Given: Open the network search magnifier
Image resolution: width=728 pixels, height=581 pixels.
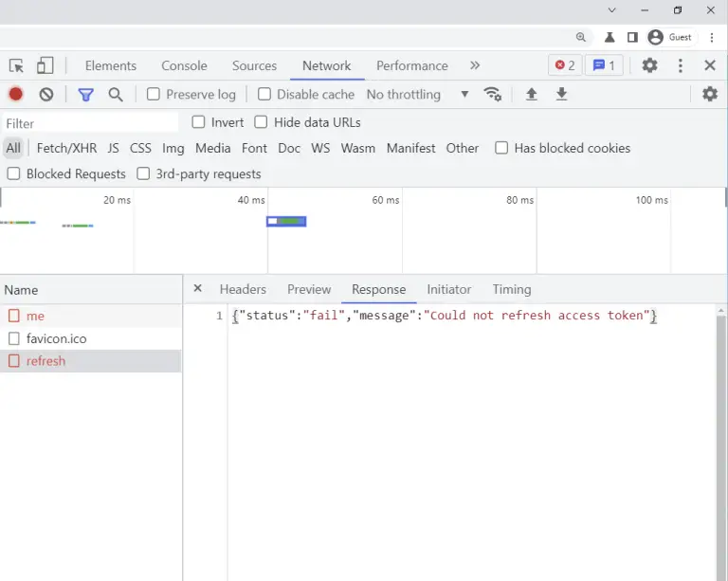Looking at the screenshot, I should click(116, 94).
